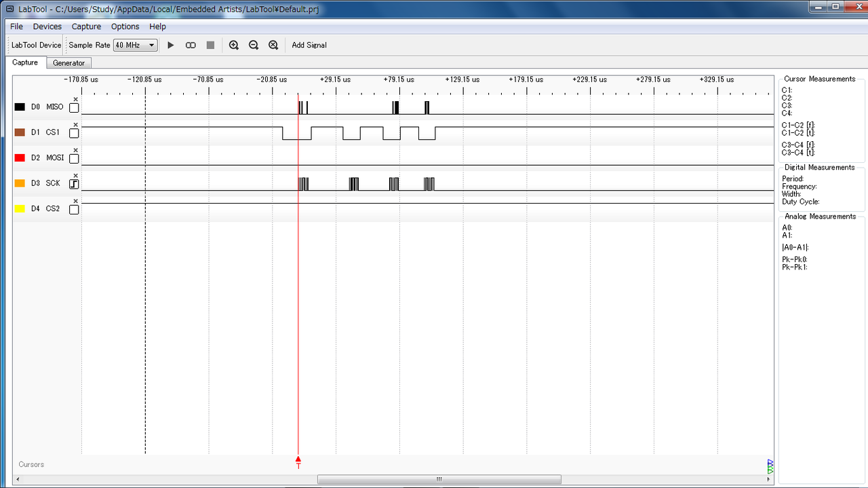Click the Add Signal button

tap(309, 45)
